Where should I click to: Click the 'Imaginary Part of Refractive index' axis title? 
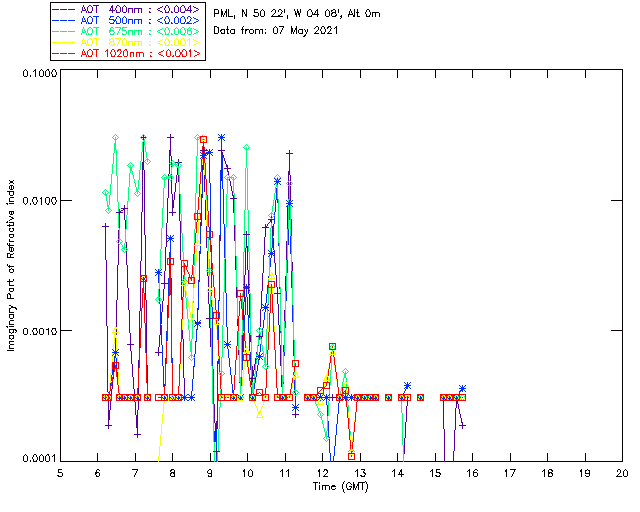click(x=11, y=265)
